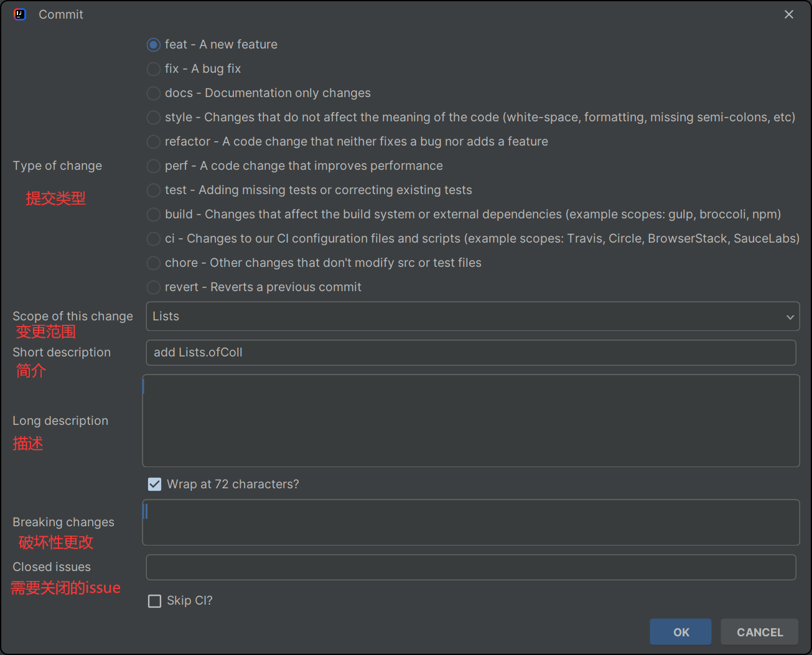
Task: Expand the Scope of this change dropdown
Action: click(790, 317)
